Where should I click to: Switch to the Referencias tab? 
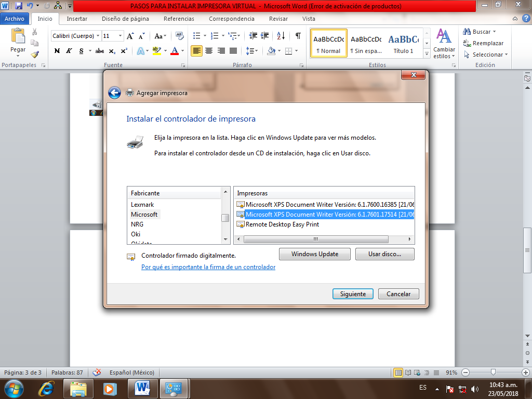click(179, 19)
